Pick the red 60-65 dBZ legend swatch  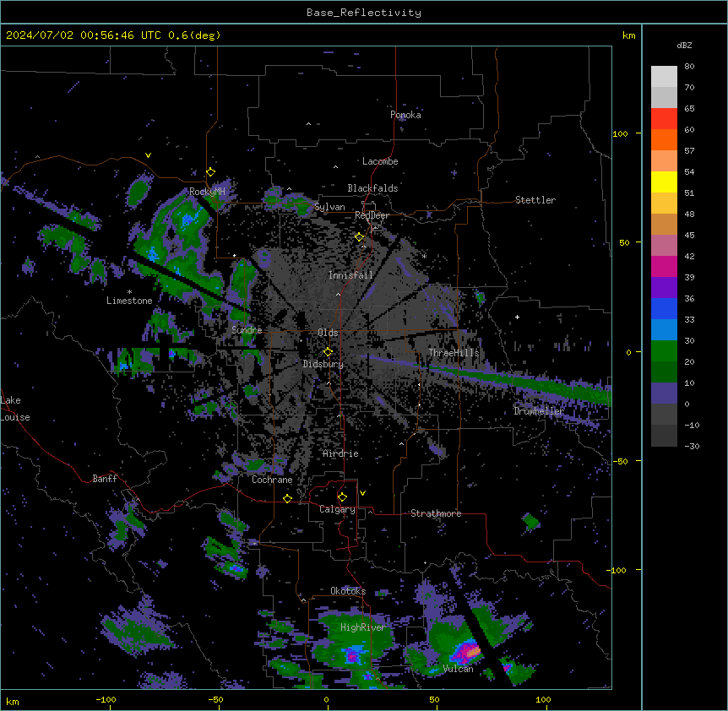(664, 118)
